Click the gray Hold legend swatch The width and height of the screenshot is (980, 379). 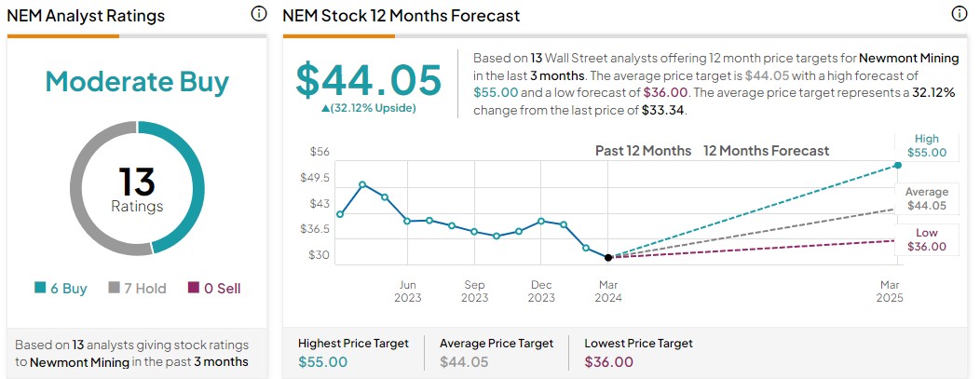point(115,289)
